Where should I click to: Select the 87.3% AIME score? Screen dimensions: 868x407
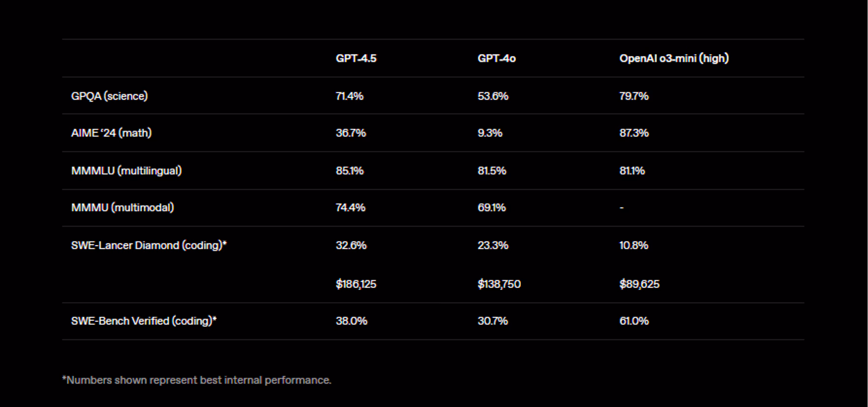coord(634,133)
